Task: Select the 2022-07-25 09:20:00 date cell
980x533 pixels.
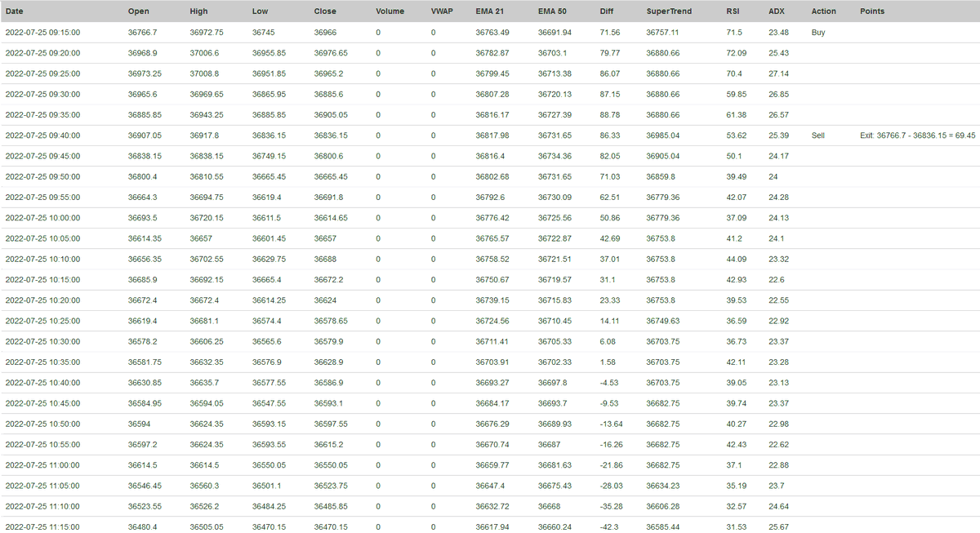Action: pos(42,53)
